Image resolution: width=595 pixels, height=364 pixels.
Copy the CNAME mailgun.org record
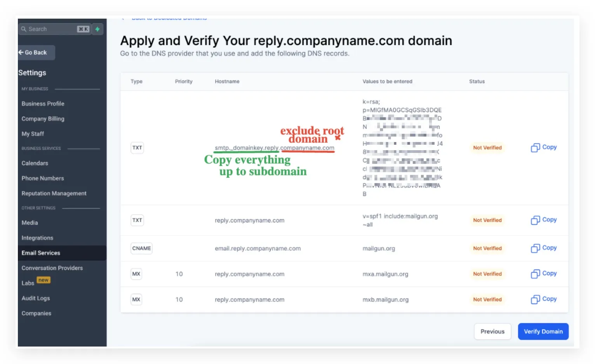(544, 248)
